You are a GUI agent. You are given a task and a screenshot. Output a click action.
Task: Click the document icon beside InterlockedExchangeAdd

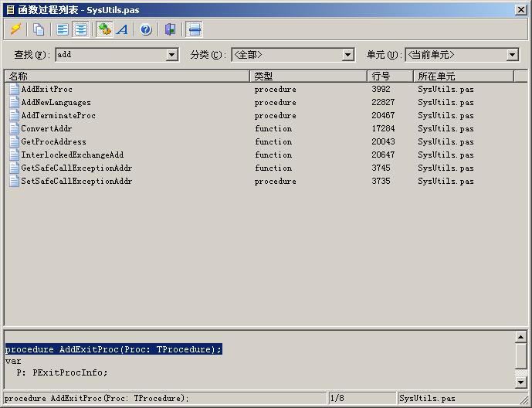click(14, 155)
